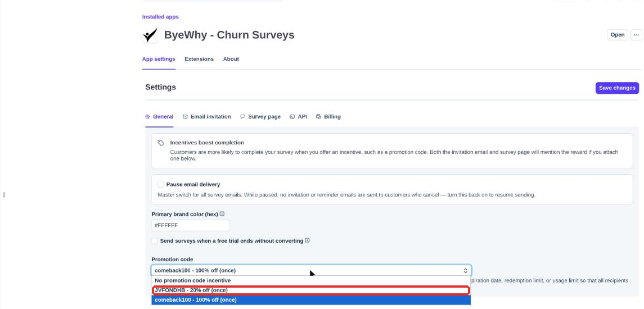
Task: Click the General tab icon
Action: (x=148, y=116)
